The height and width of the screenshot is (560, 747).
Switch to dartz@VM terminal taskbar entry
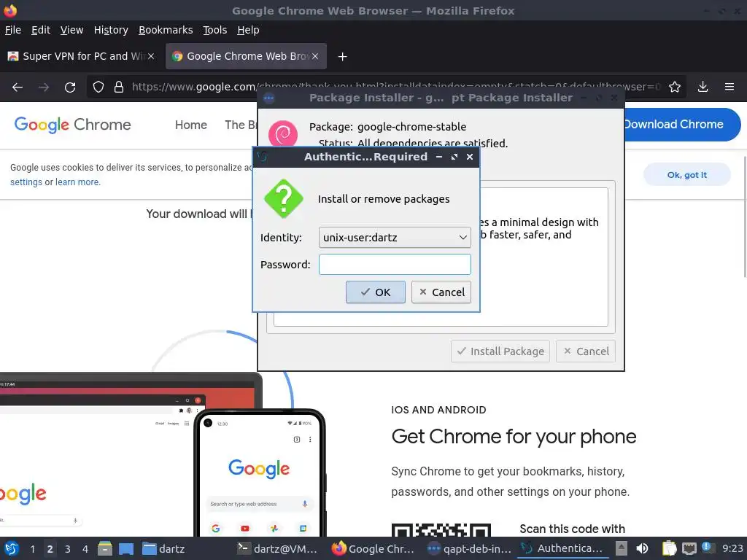pyautogui.click(x=278, y=548)
